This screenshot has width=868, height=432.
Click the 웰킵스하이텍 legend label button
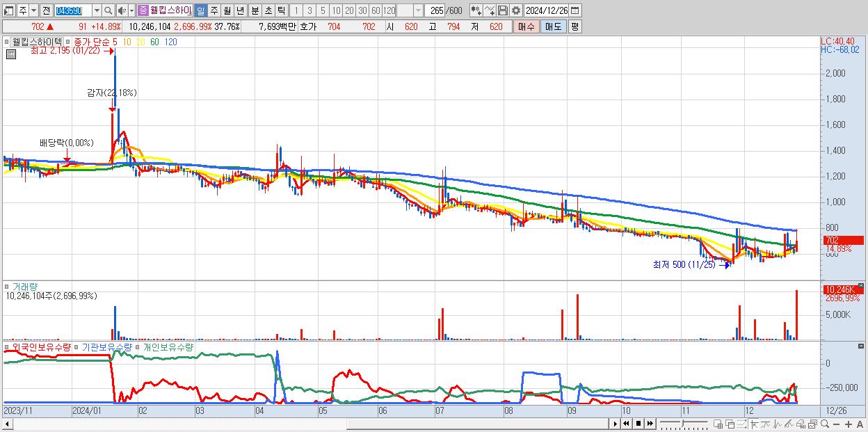click(x=37, y=42)
